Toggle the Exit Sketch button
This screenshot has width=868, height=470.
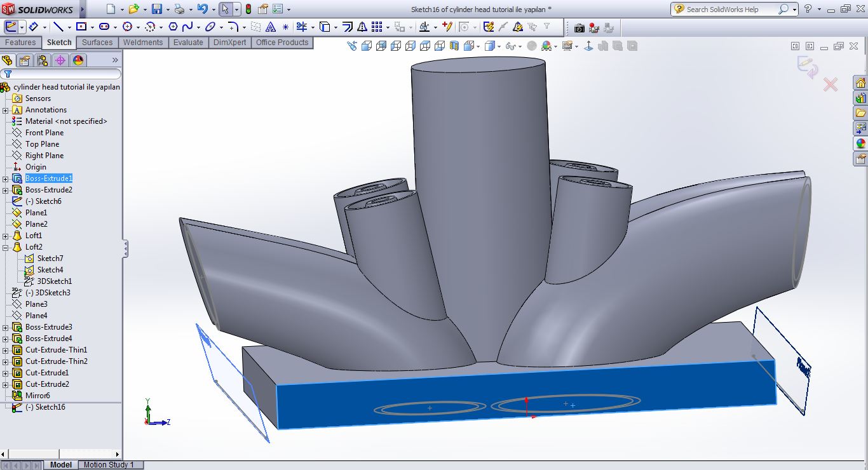(11, 27)
